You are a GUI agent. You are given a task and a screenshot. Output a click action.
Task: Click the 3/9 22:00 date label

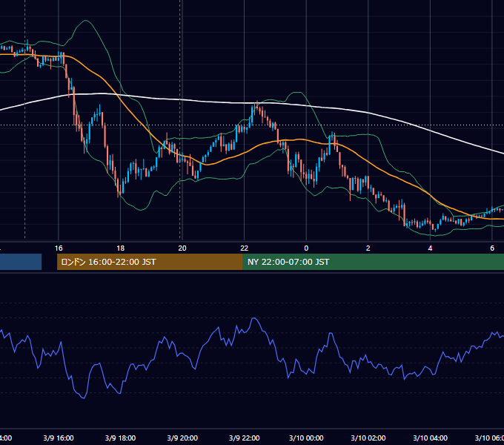tap(245, 438)
